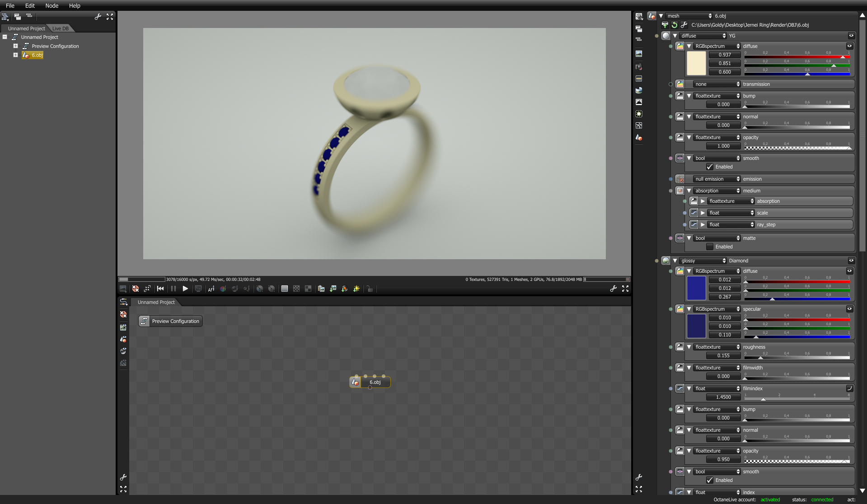Open the File menu
Image resolution: width=867 pixels, height=504 pixels.
click(10, 6)
